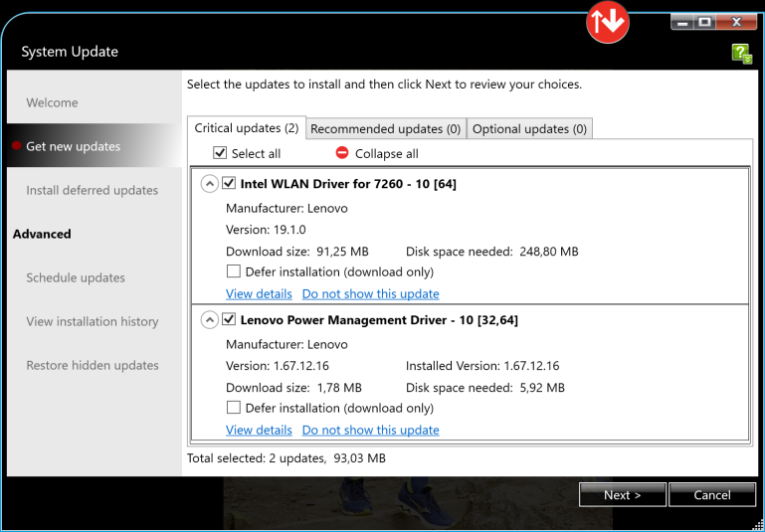This screenshot has height=532, width=765.
Task: Hide the Intel WLAN Driver update link
Action: 371,294
